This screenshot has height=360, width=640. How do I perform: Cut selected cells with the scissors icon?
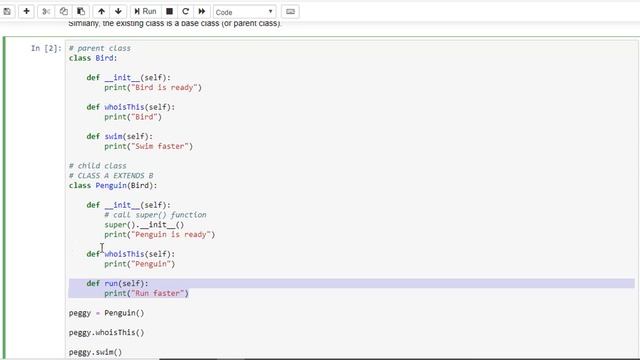(x=46, y=11)
